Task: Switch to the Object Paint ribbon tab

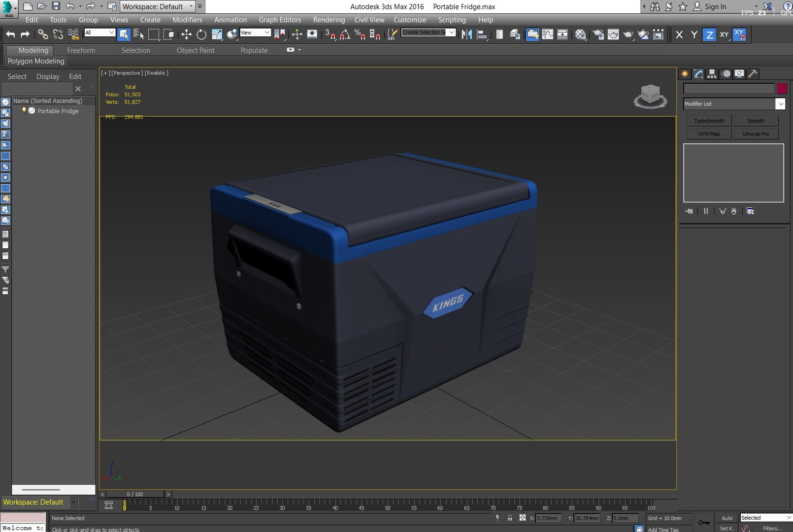Action: click(196, 50)
